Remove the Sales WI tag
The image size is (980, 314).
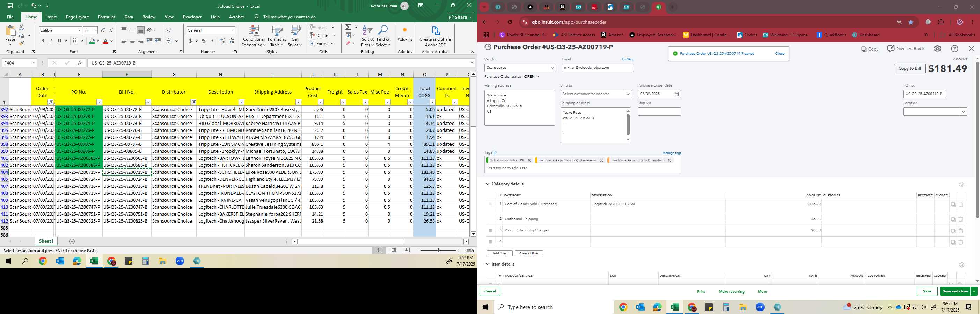[x=529, y=160]
